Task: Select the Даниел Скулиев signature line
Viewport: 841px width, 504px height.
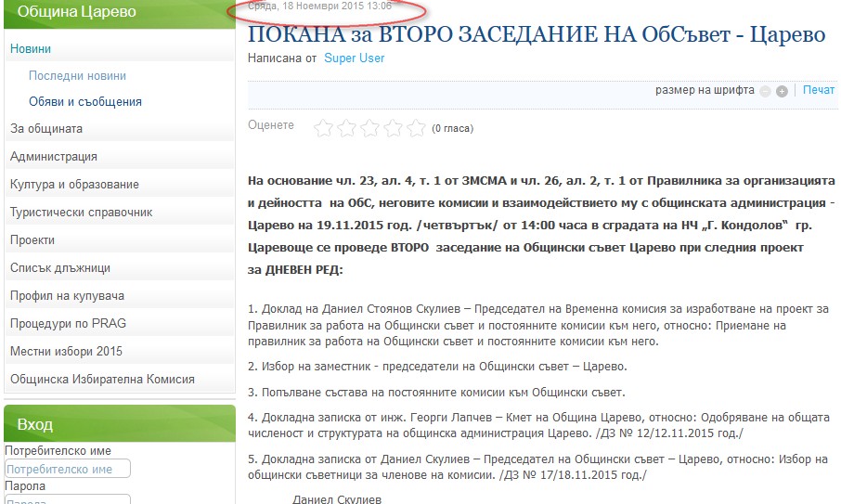Action: pos(337,498)
